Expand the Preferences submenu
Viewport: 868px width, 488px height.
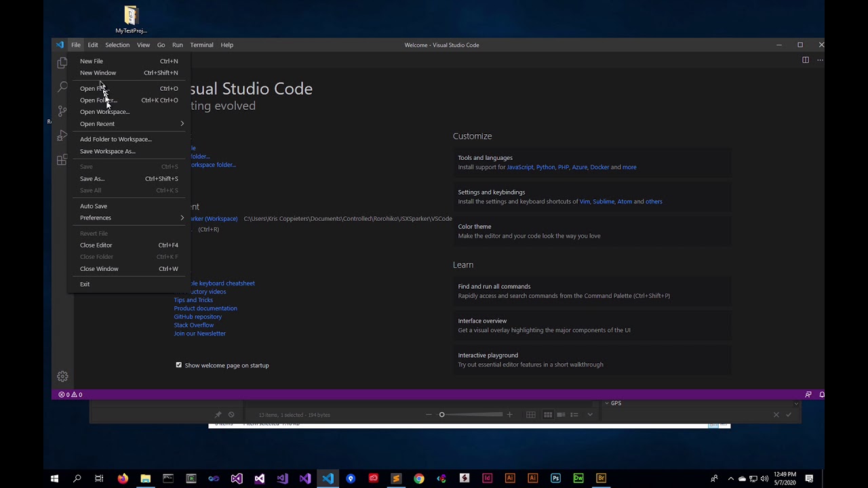point(130,218)
